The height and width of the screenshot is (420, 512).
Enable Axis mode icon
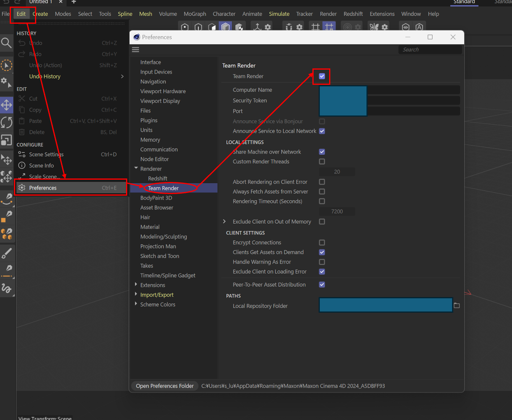tap(257, 27)
